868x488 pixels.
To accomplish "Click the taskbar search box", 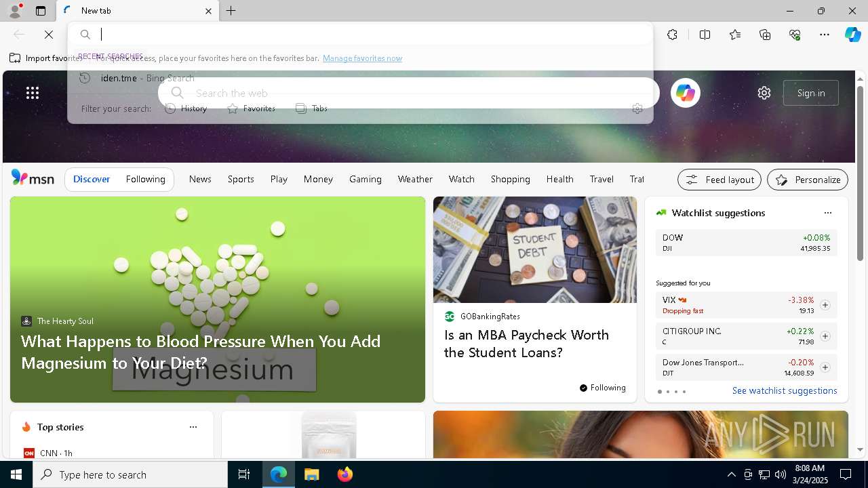I will [130, 474].
